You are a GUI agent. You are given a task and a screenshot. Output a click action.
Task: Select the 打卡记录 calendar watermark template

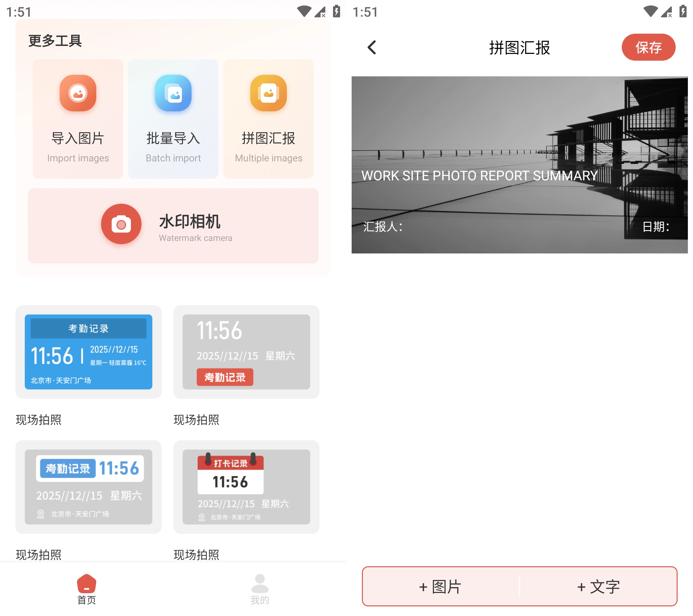tap(246, 487)
